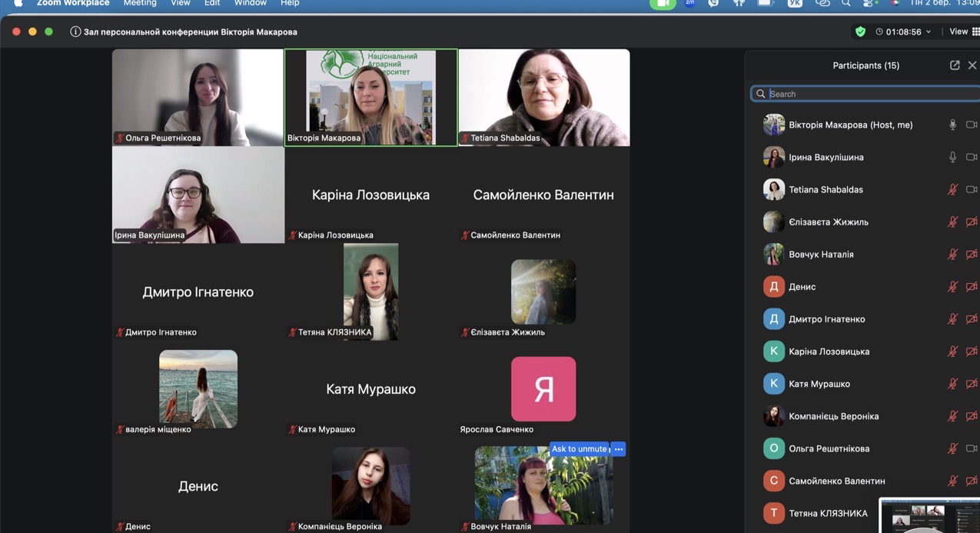Click Ask to unmute button
The height and width of the screenshot is (533, 980).
[579, 449]
